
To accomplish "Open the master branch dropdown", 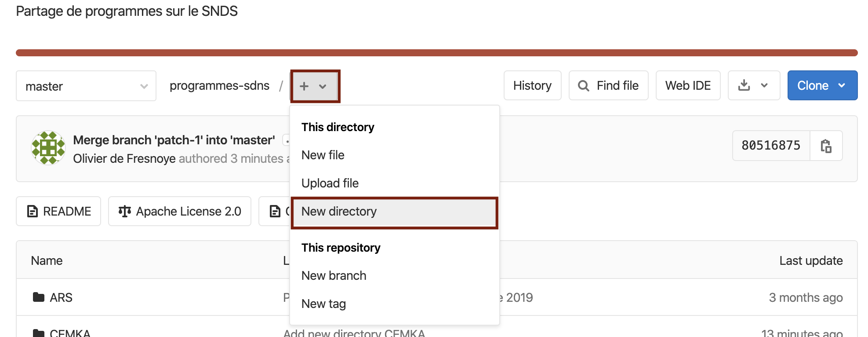I will click(x=86, y=86).
